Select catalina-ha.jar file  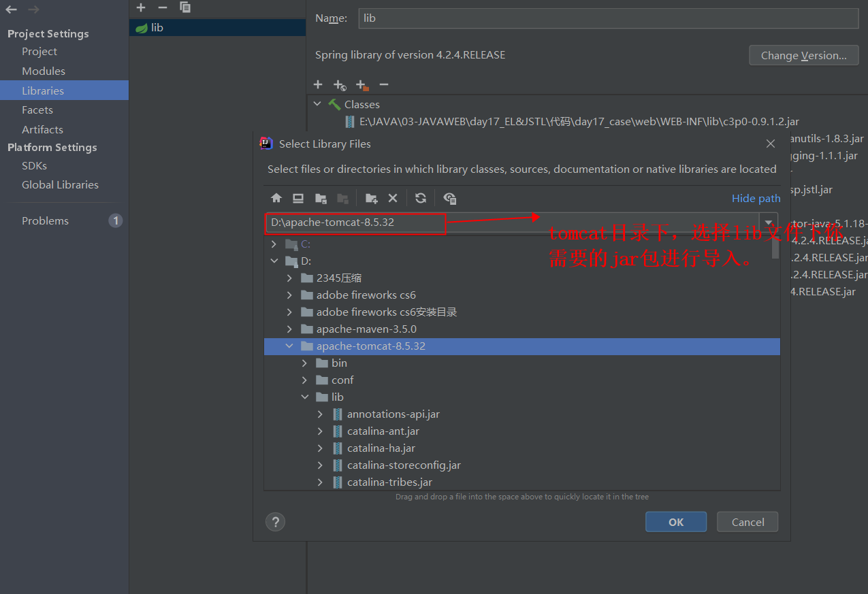point(381,448)
